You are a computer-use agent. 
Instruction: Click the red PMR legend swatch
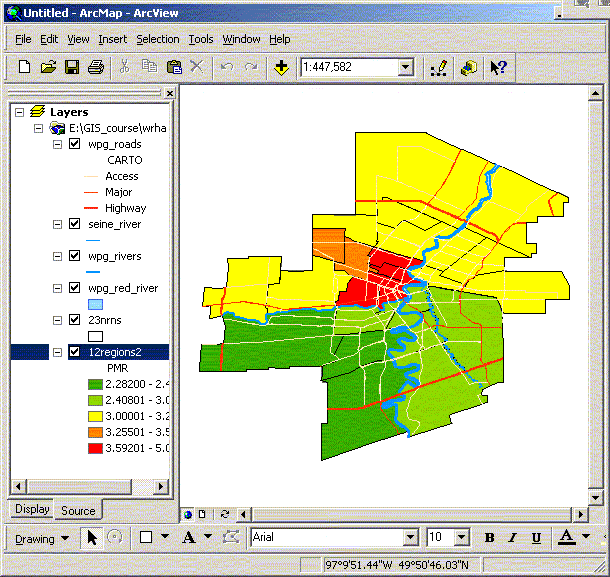coord(96,448)
